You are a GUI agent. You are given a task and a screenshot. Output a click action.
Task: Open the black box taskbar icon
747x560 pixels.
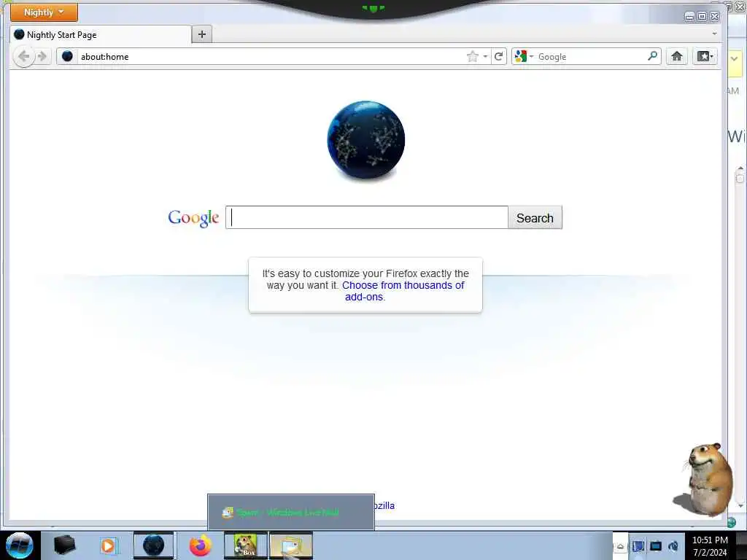(x=64, y=545)
